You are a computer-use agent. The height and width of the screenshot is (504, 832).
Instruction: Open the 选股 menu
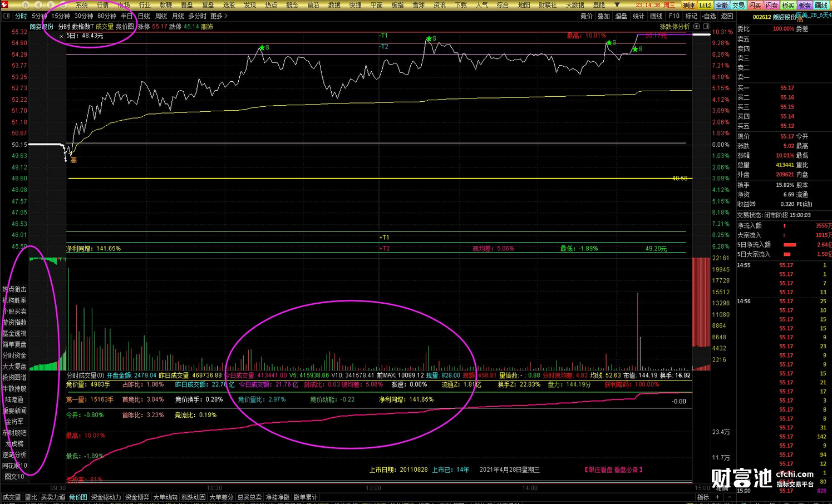click(x=229, y=5)
